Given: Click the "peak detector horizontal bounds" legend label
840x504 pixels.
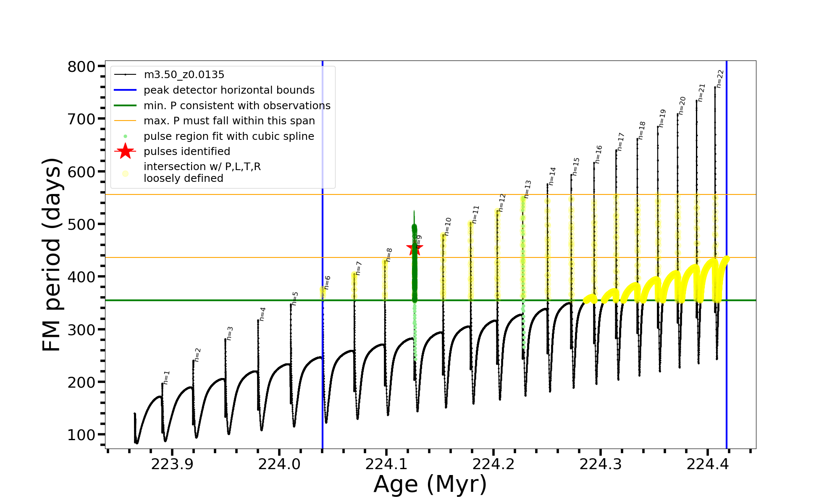Looking at the screenshot, I should point(229,90).
